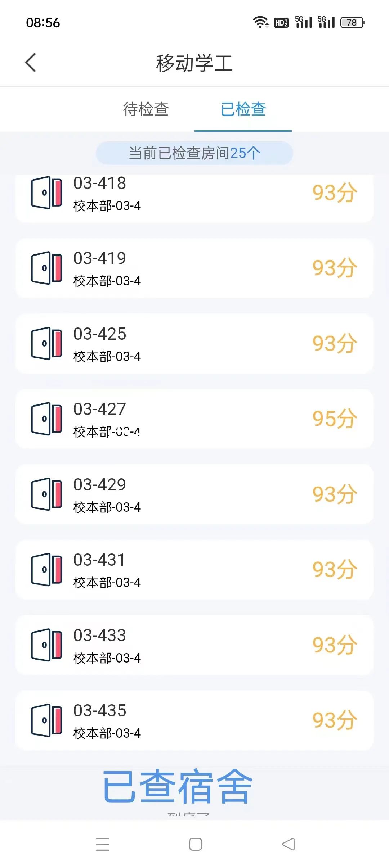
Task: Open room 03-433 inspection entry
Action: (194, 645)
